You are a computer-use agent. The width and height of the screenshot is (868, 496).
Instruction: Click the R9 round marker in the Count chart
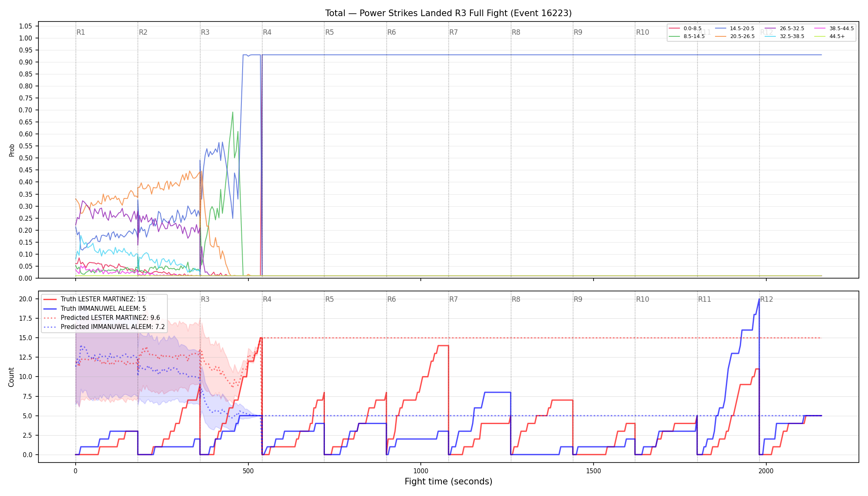(x=578, y=299)
